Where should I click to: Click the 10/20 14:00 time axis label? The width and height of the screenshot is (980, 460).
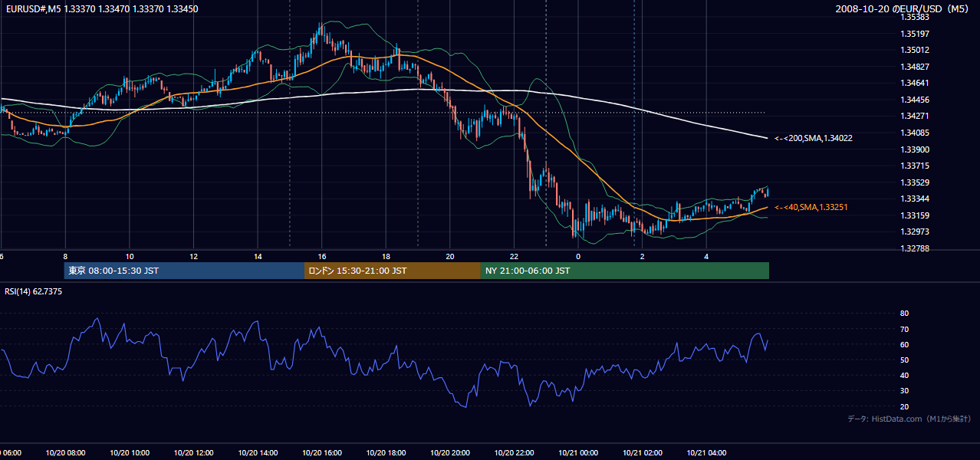pyautogui.click(x=258, y=453)
